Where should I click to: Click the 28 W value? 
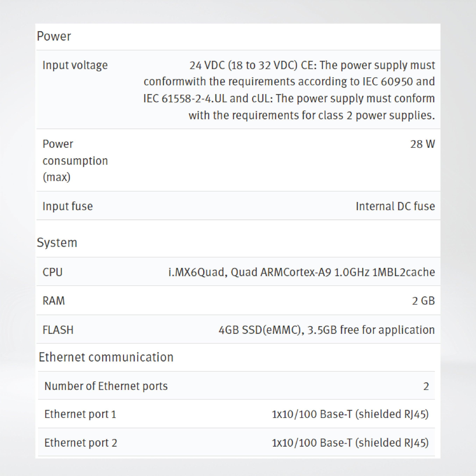(x=422, y=144)
